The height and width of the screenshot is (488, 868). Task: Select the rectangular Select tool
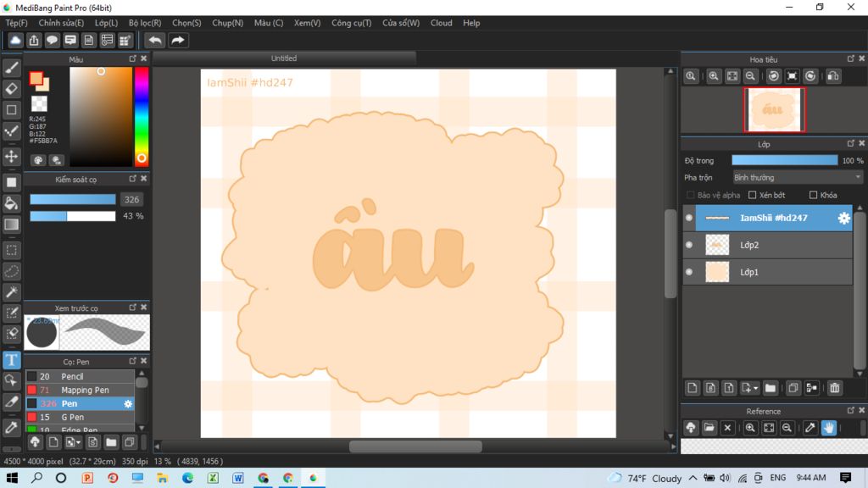click(12, 250)
